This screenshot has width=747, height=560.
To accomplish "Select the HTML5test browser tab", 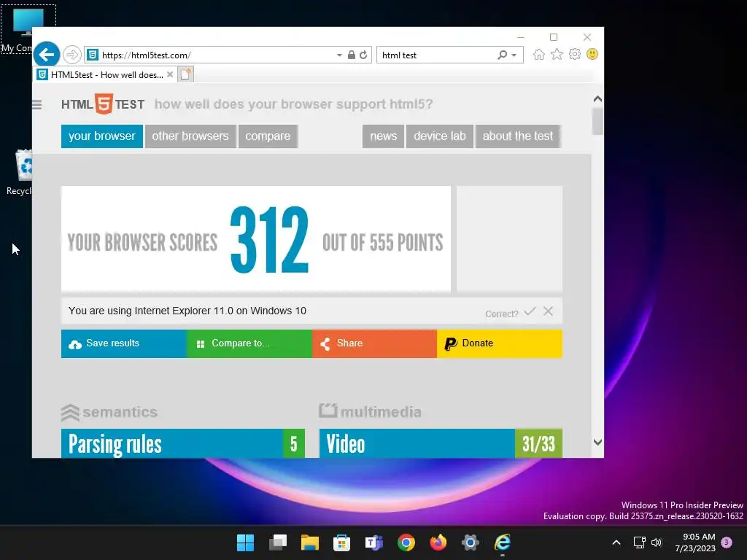I will [106, 75].
